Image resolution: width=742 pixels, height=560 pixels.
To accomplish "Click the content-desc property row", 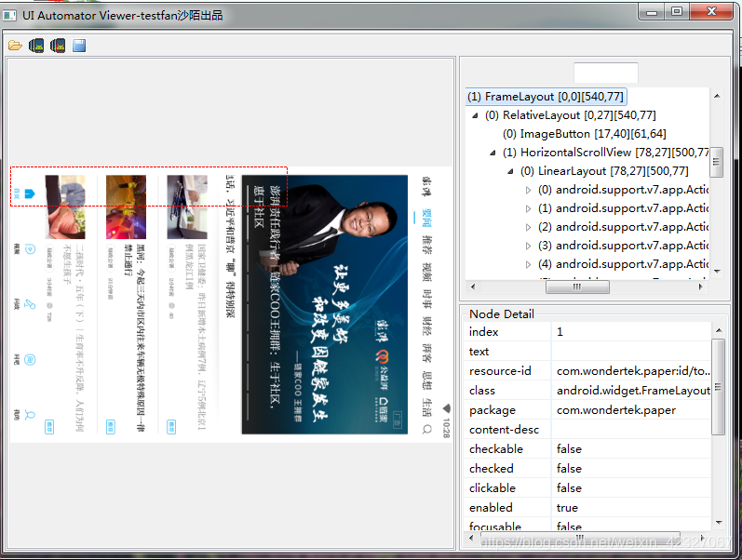I will tap(588, 430).
